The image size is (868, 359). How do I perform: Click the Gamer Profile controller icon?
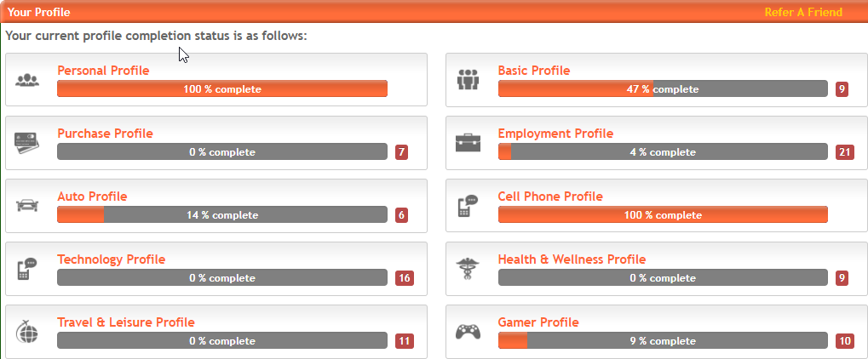(x=468, y=331)
